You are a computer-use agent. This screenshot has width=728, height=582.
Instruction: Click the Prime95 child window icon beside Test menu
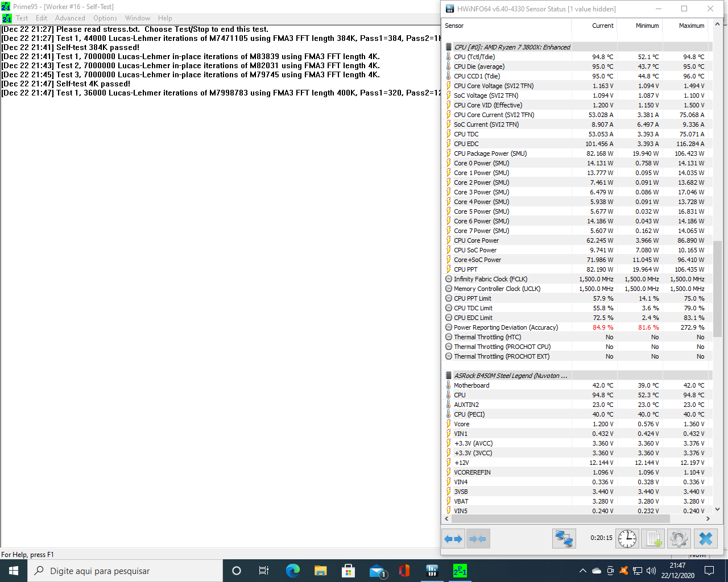(x=7, y=18)
